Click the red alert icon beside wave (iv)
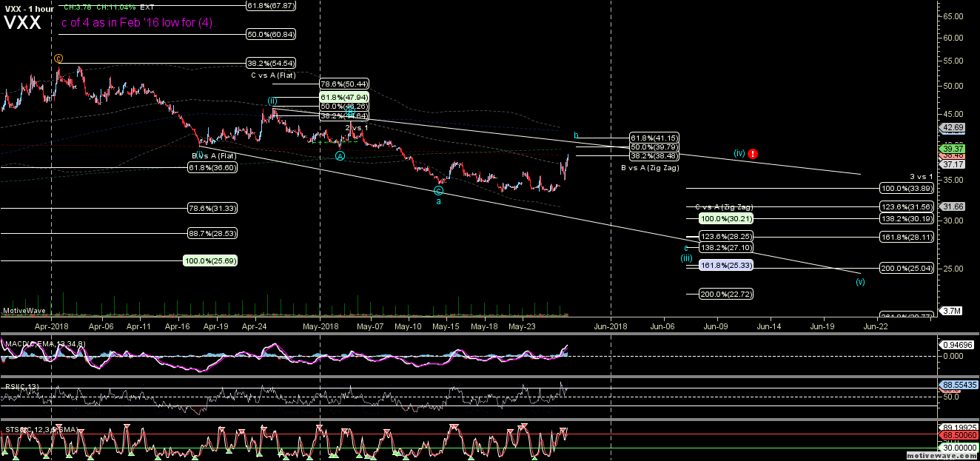This screenshot has width=980, height=461. point(753,153)
